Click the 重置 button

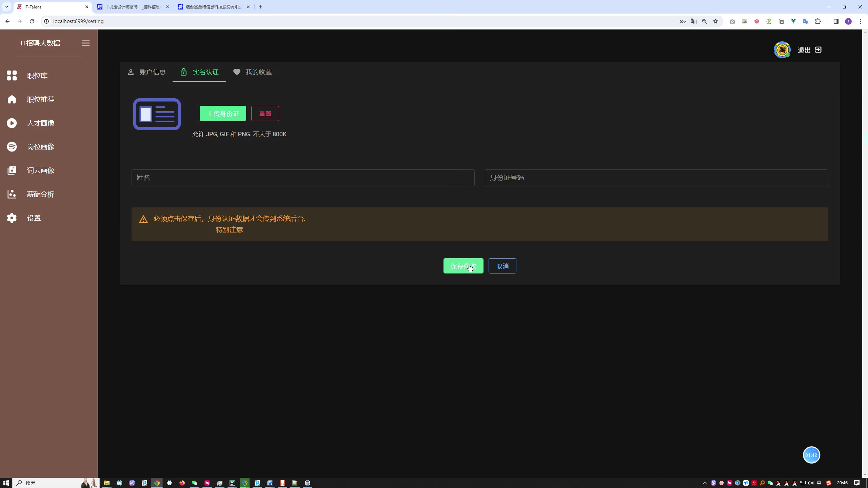click(x=265, y=113)
